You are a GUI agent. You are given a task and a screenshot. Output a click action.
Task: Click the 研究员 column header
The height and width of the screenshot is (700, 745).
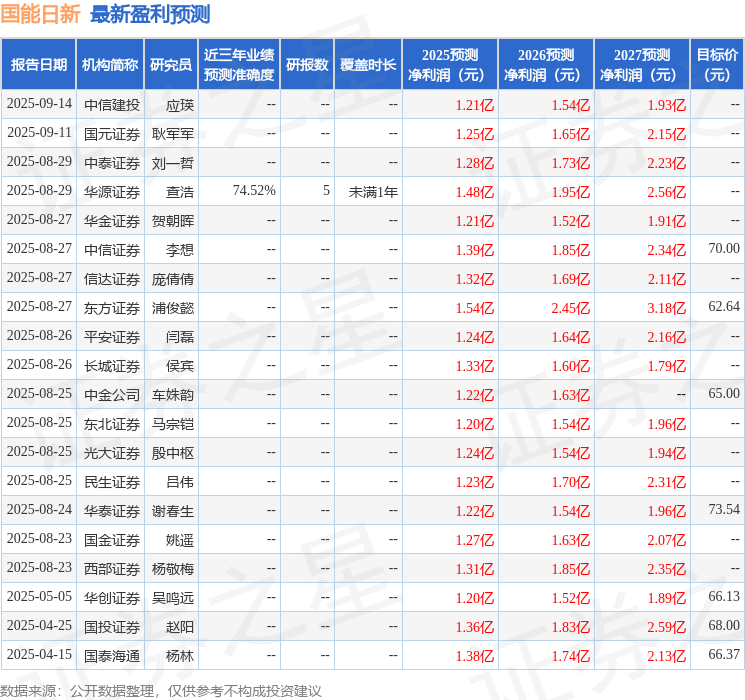[x=171, y=64]
